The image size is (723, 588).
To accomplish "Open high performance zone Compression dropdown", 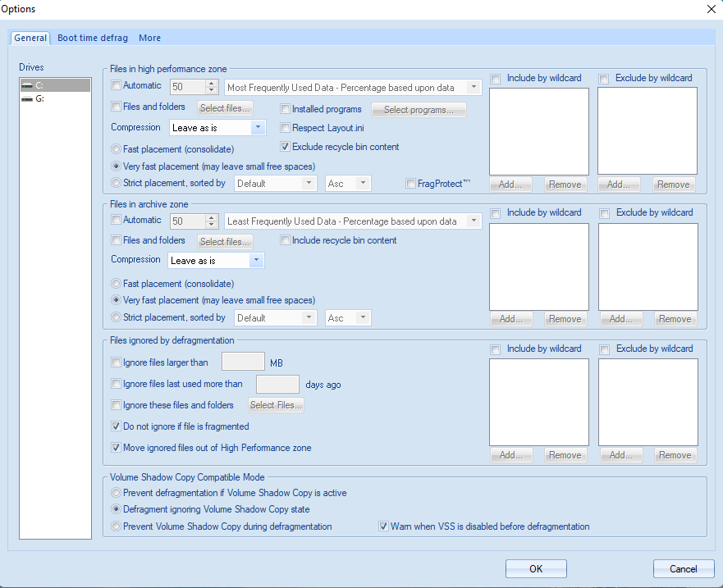I will click(x=257, y=128).
